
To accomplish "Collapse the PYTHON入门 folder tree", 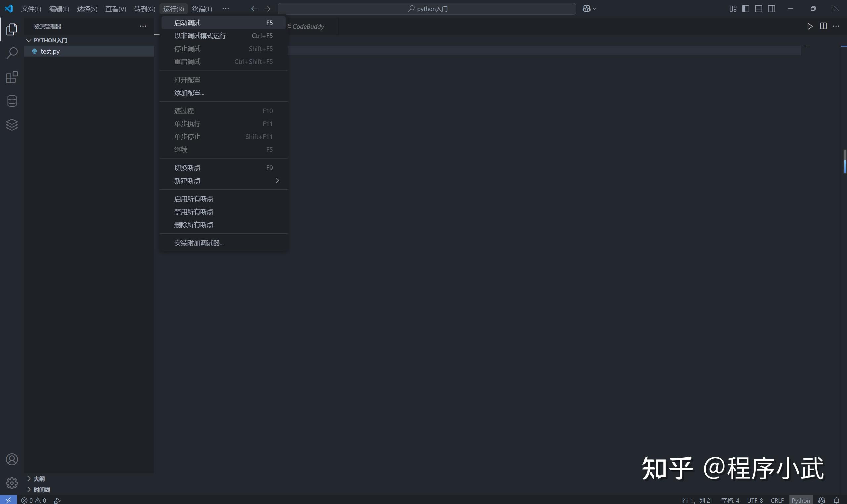I will (x=50, y=40).
